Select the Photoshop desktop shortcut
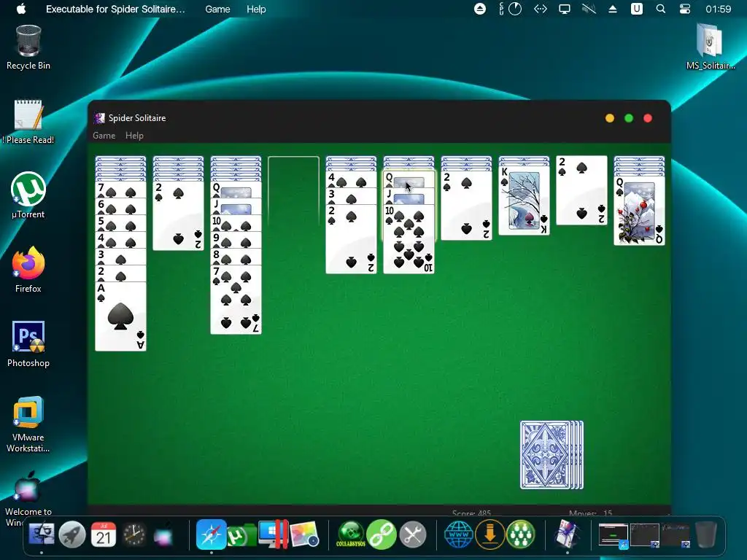The image size is (747, 560). click(x=28, y=344)
